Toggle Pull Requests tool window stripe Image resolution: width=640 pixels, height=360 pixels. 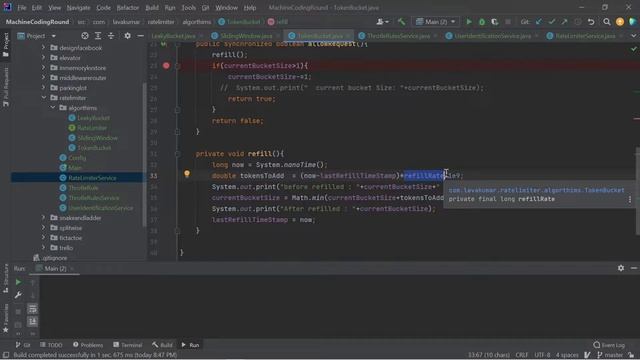coord(6,87)
